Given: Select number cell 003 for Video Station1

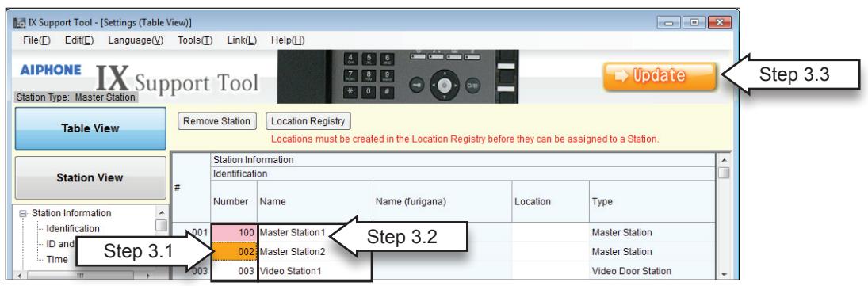Looking at the screenshot, I should (x=234, y=271).
